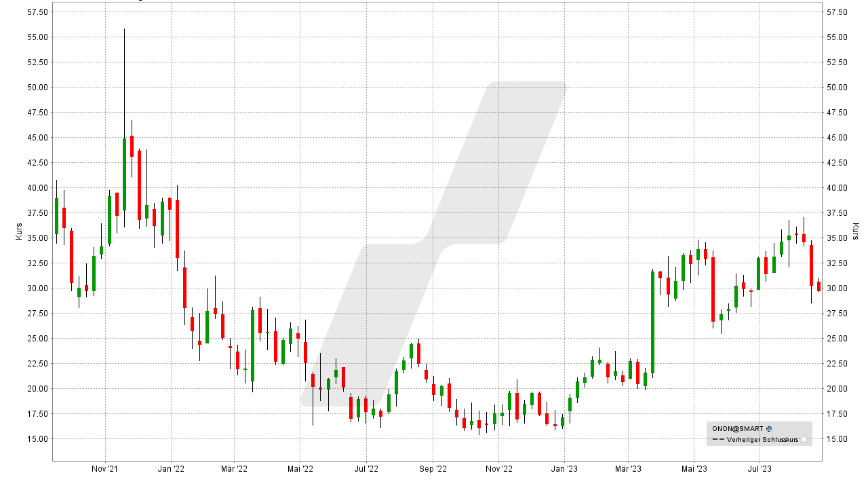The image size is (868, 488).
Task: Click the Mai '22 date label
Action: (x=300, y=469)
